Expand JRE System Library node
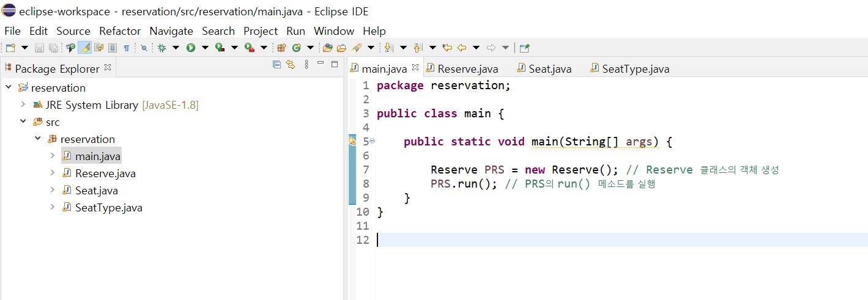868x300 pixels. click(x=23, y=104)
